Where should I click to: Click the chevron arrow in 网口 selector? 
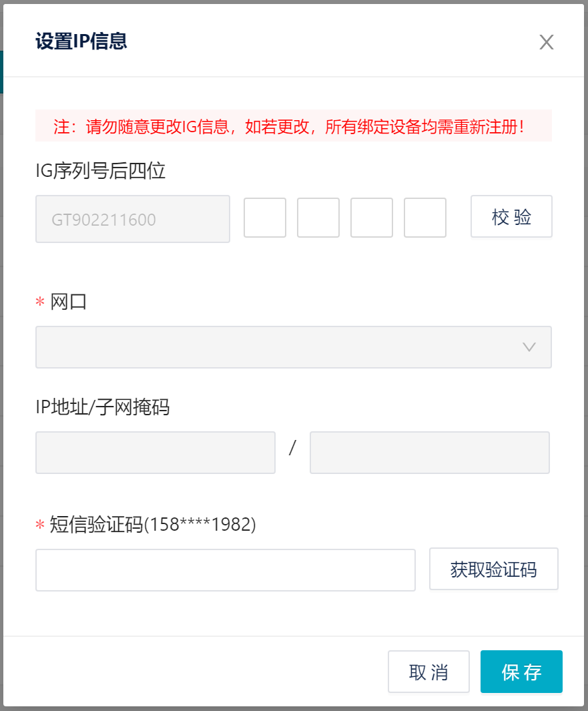pos(529,347)
